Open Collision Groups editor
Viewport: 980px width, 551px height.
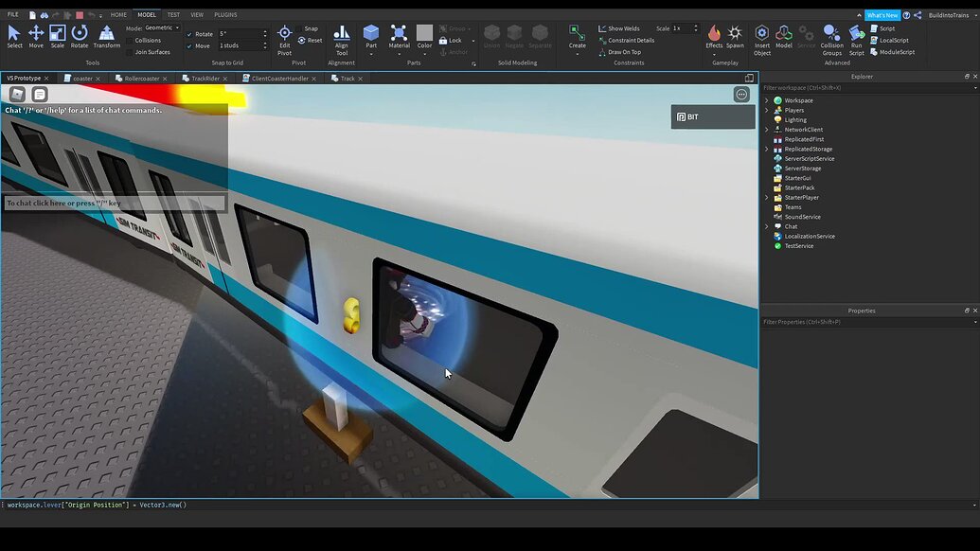click(832, 40)
